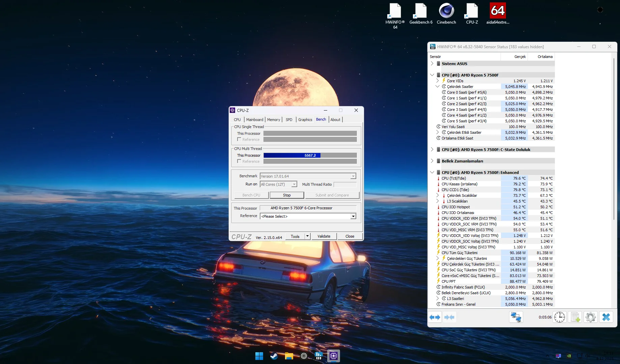The height and width of the screenshot is (364, 620).
Task: Open the Reference 'Please Select' dropdown
Action: point(353,216)
